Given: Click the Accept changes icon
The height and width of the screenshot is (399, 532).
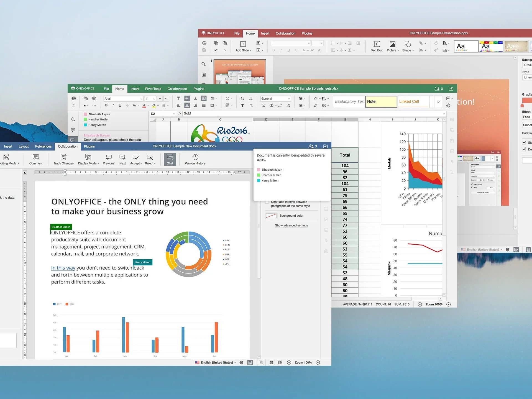Looking at the screenshot, I should point(135,157).
